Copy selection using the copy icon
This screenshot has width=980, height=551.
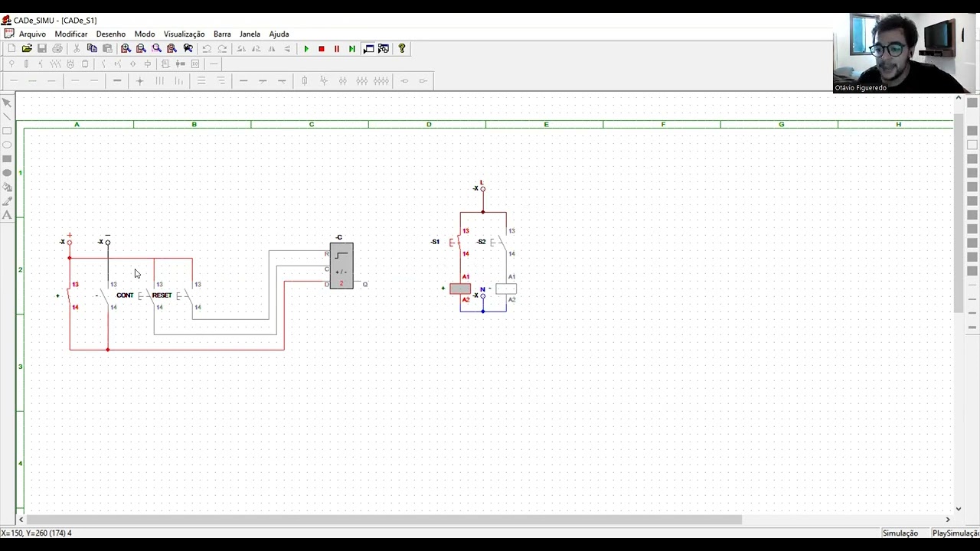(92, 48)
